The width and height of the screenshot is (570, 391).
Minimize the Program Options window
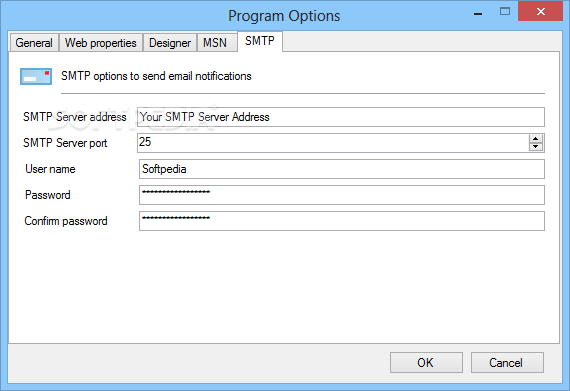478,13
